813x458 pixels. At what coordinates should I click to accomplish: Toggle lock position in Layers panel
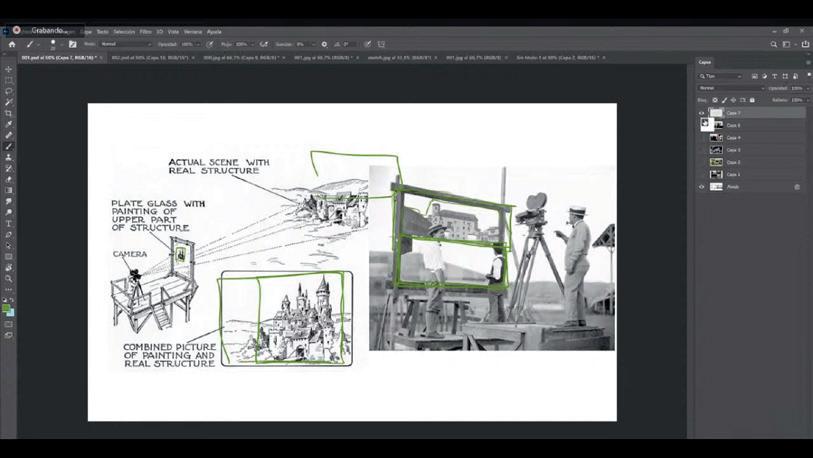tap(733, 100)
